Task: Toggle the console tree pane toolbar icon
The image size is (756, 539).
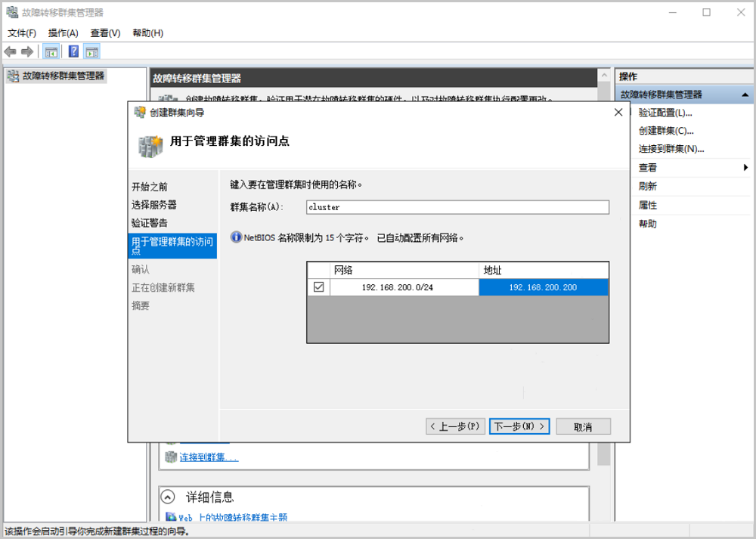Action: click(x=51, y=51)
